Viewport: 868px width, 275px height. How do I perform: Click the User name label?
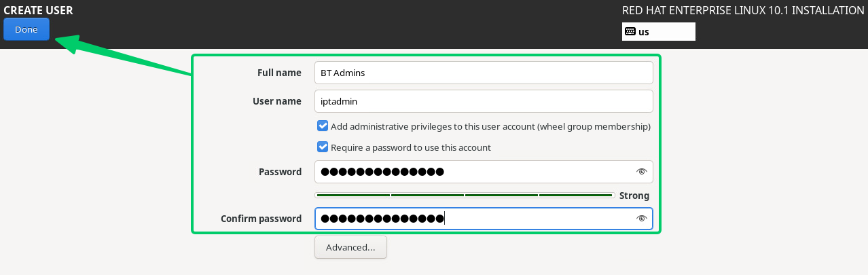[x=277, y=101]
